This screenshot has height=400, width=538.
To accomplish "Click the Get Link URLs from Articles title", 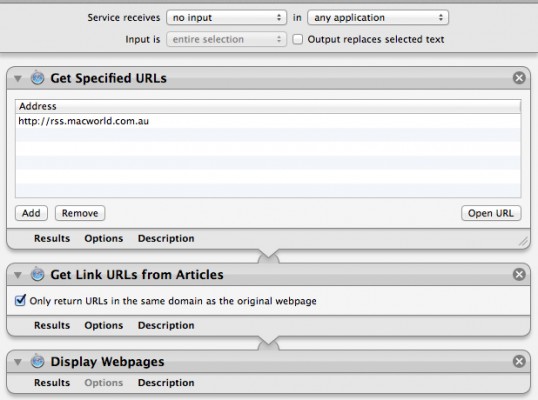I will tap(137, 275).
